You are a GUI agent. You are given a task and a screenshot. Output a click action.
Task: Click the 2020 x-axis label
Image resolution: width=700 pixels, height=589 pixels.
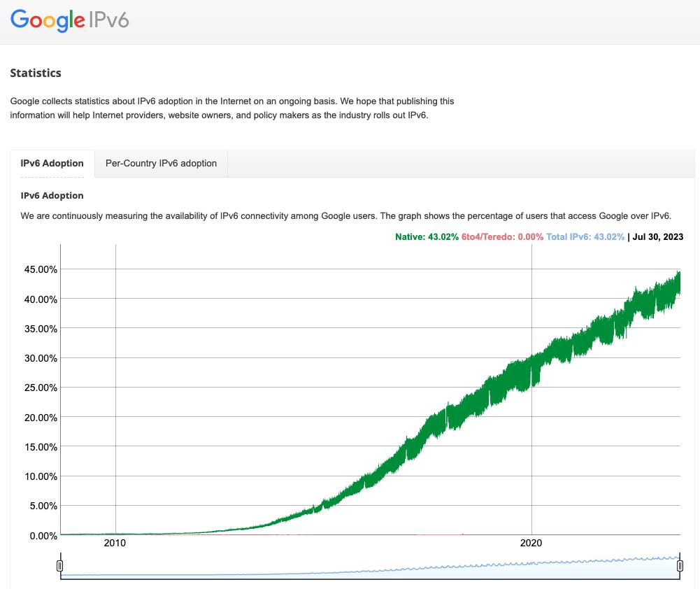point(531,543)
